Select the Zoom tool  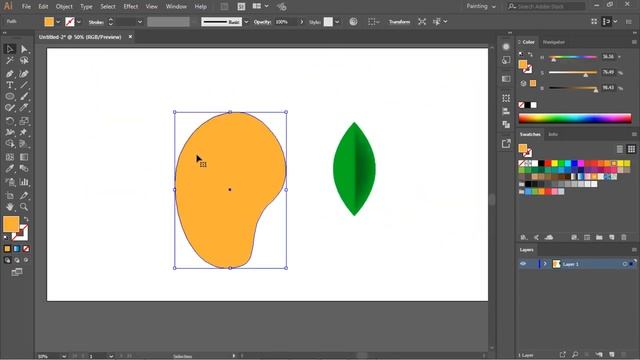(24, 207)
